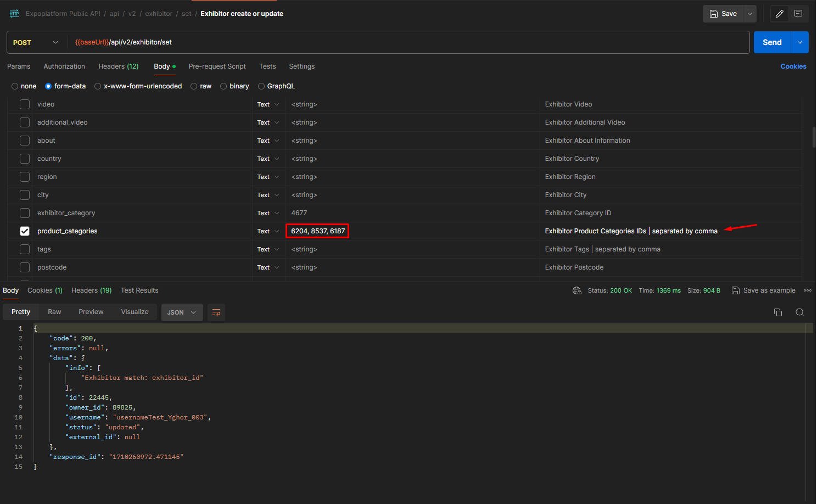Viewport: 823px width, 504px height.
Task: Switch to the Pre-request Script tab
Action: coord(217,66)
